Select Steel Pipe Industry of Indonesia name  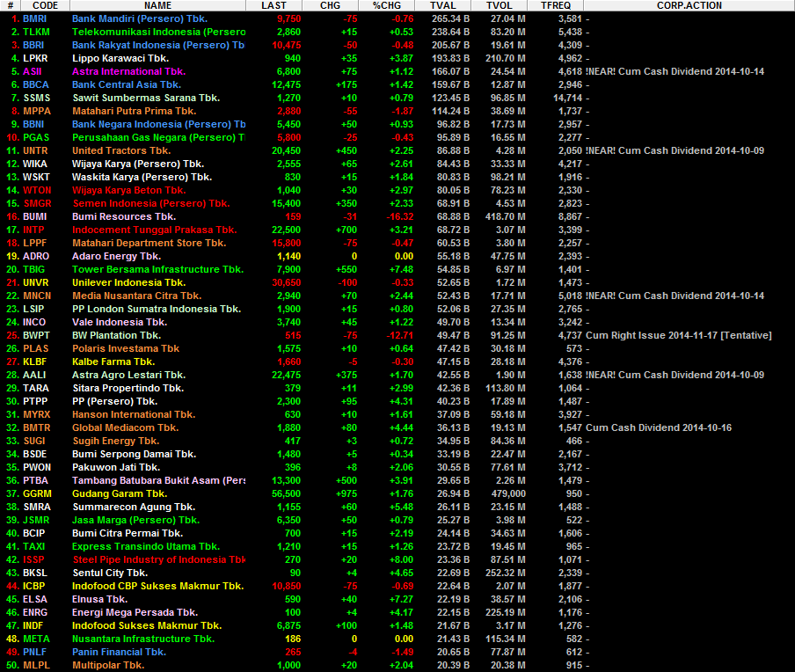click(x=158, y=559)
